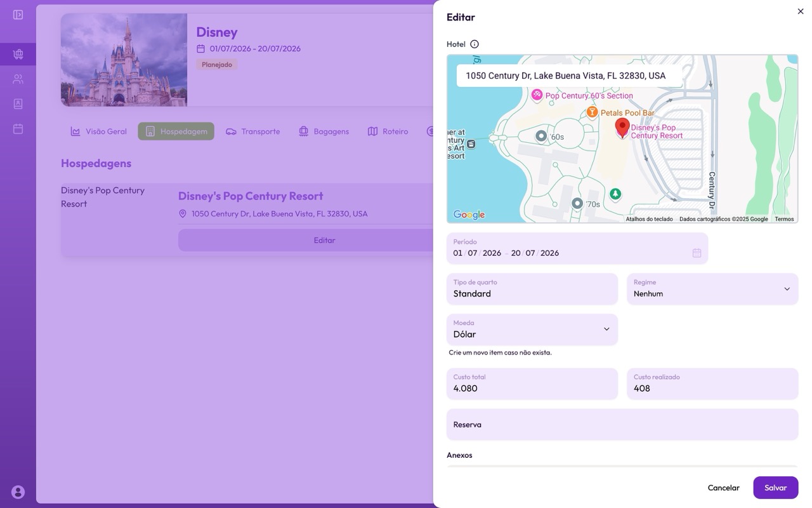Open the calendar icon in sidebar
812x508 pixels.
18,129
